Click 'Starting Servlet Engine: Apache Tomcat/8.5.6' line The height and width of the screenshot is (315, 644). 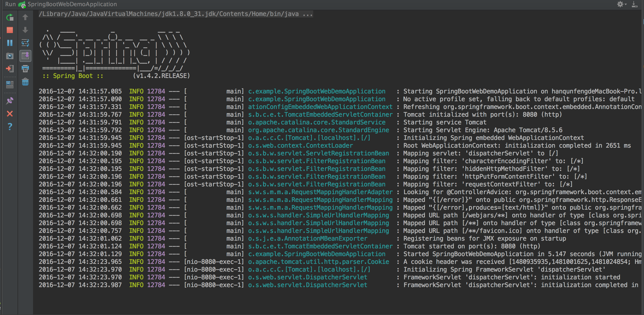point(483,130)
